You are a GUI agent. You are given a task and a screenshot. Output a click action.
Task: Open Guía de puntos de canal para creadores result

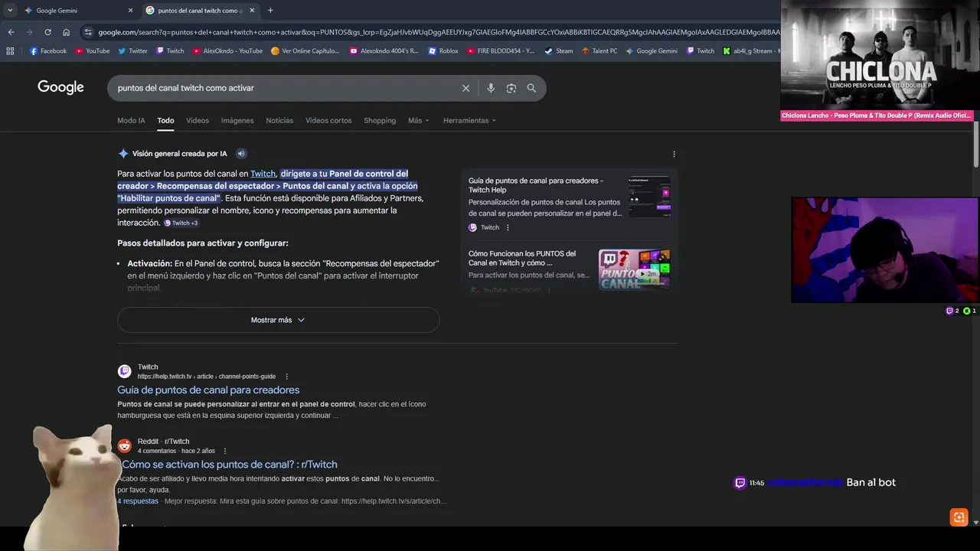[208, 390]
